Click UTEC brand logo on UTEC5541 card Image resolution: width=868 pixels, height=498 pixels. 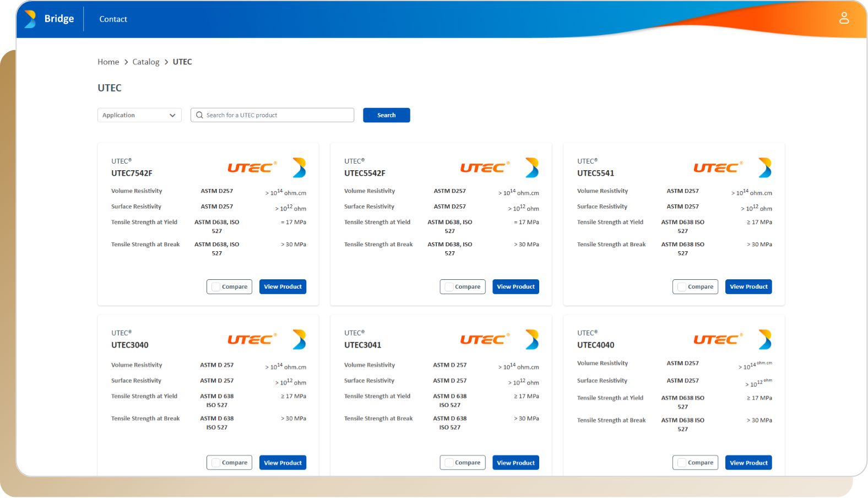[x=718, y=167]
